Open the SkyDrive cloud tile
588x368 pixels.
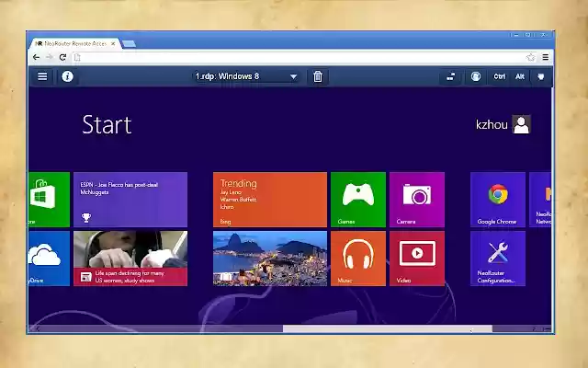[49, 259]
